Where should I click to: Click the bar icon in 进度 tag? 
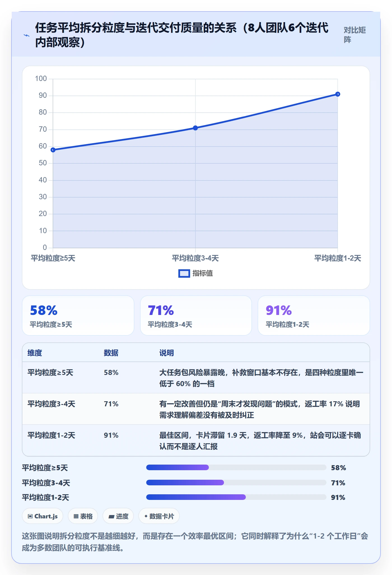(111, 517)
